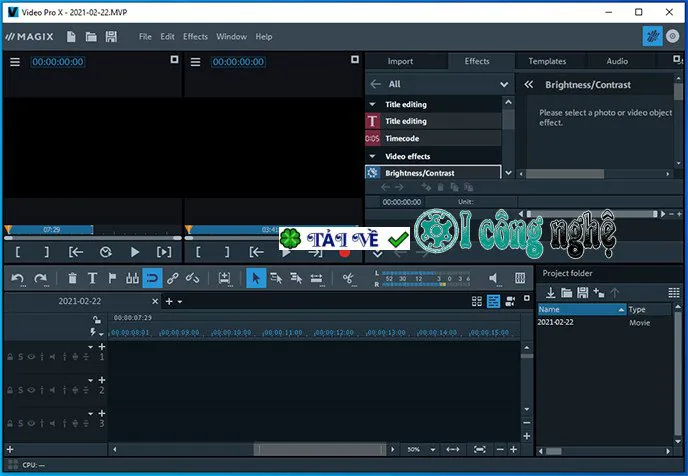Play the left preview monitor
The height and width of the screenshot is (476, 688).
tap(135, 252)
